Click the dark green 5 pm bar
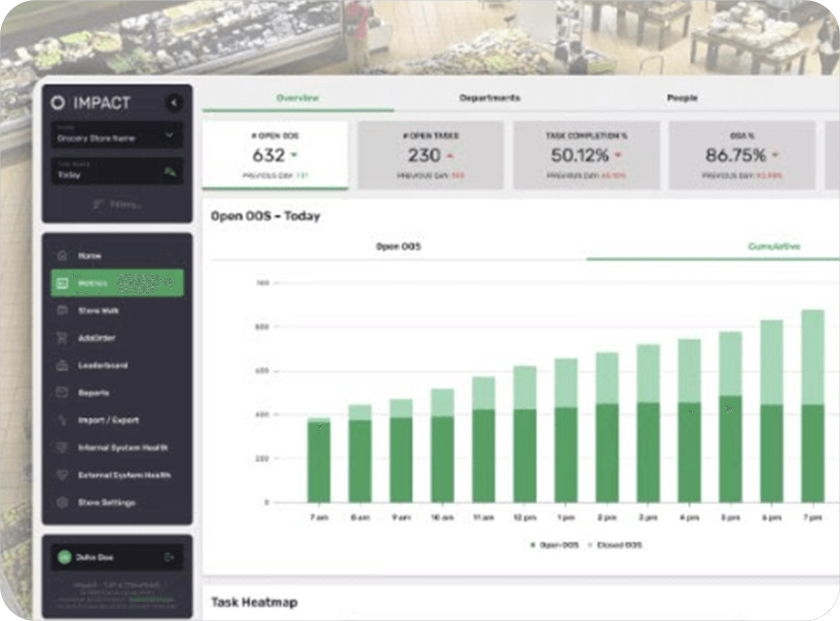 [730, 449]
